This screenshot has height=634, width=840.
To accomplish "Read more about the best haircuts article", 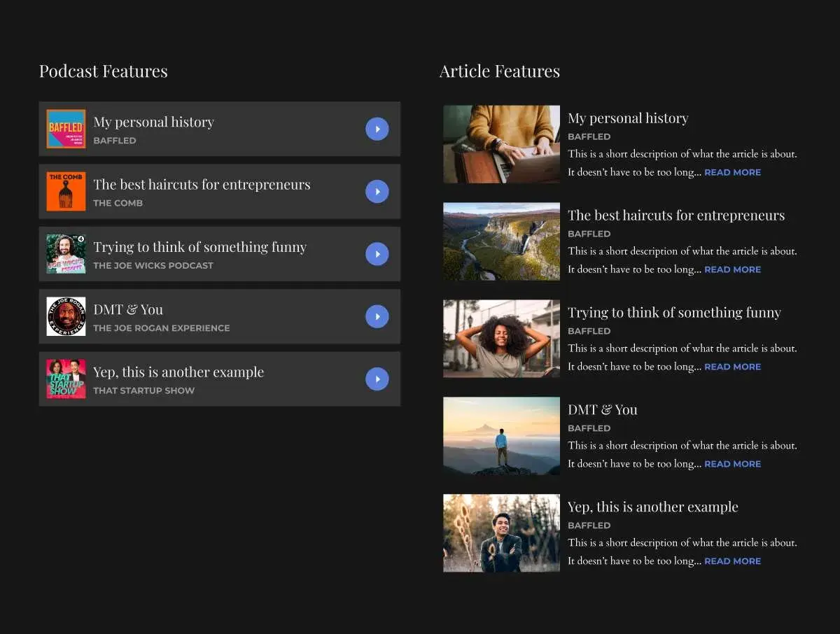I will click(x=732, y=269).
